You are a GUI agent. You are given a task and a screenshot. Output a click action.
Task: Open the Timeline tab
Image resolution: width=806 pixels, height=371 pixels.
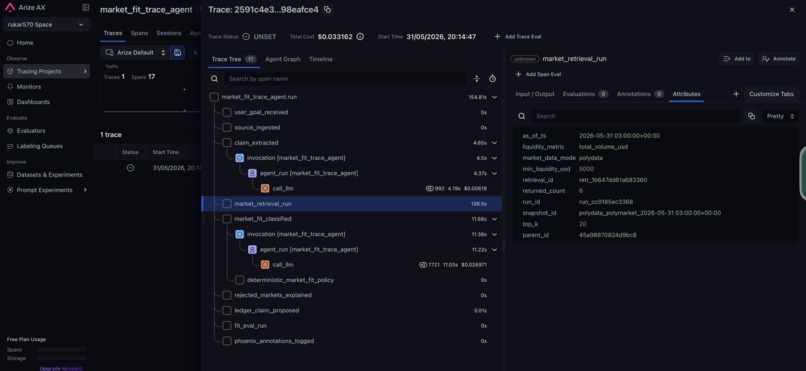(x=321, y=59)
